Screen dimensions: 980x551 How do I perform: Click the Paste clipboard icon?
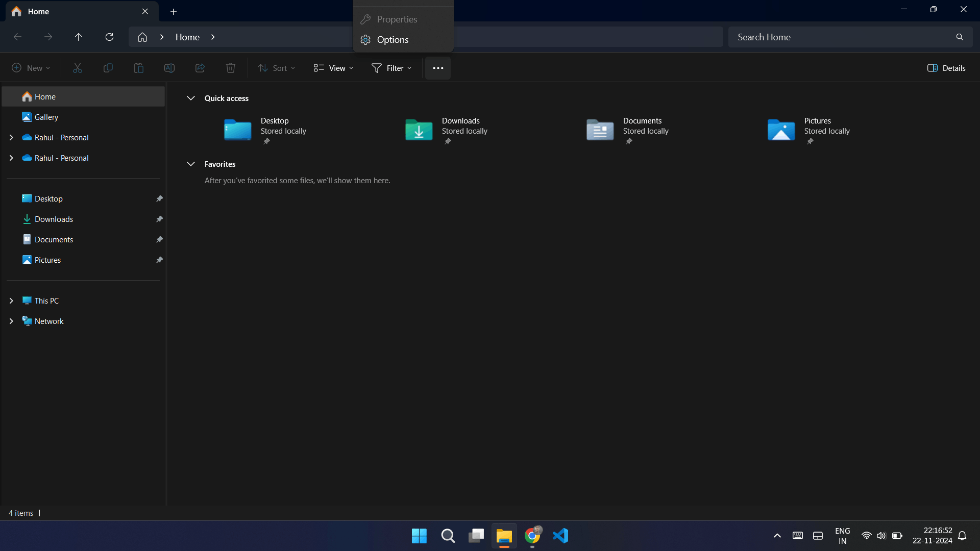(139, 68)
